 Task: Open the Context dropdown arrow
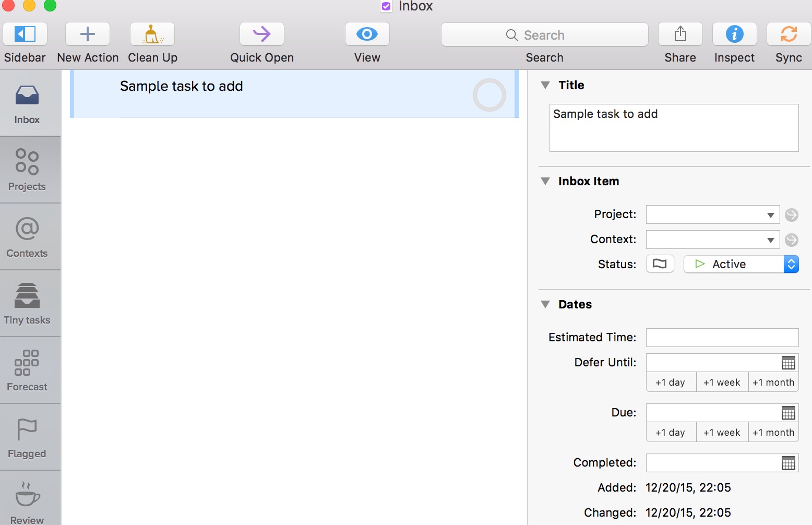coord(771,240)
